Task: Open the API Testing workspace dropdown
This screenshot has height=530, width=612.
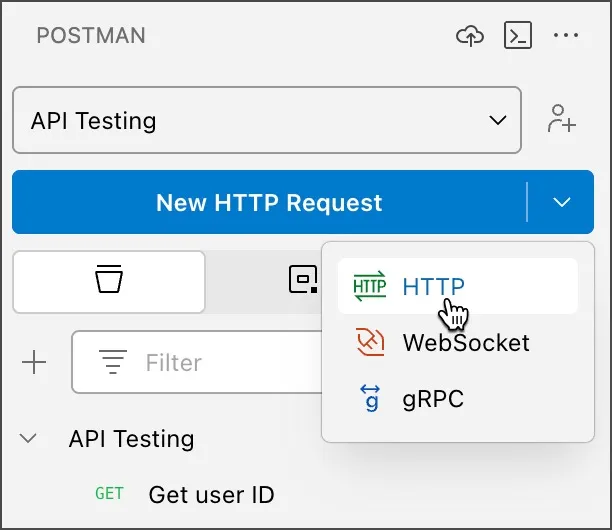Action: click(267, 120)
